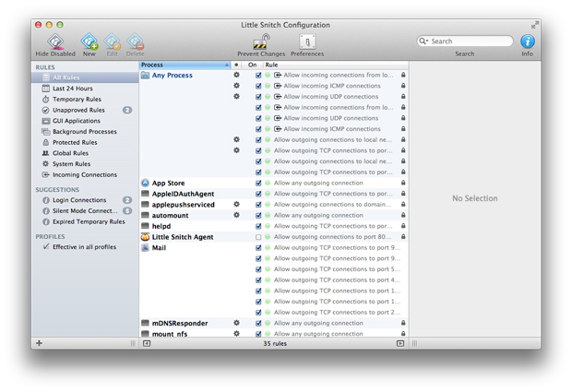Select the App Store process icon
572x392 pixels.
pyautogui.click(x=146, y=183)
